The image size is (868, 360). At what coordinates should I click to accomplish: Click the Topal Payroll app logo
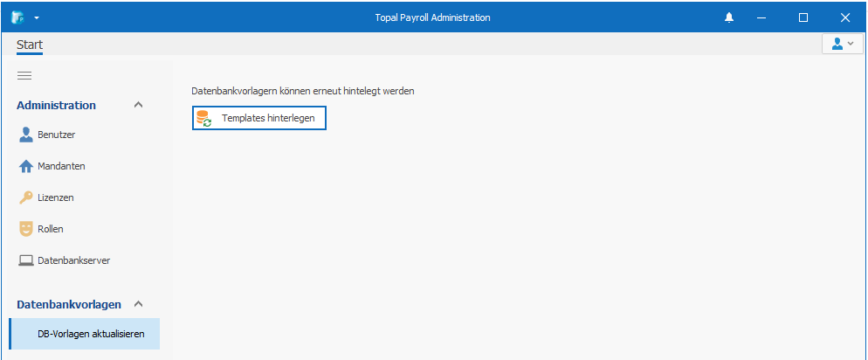click(17, 17)
